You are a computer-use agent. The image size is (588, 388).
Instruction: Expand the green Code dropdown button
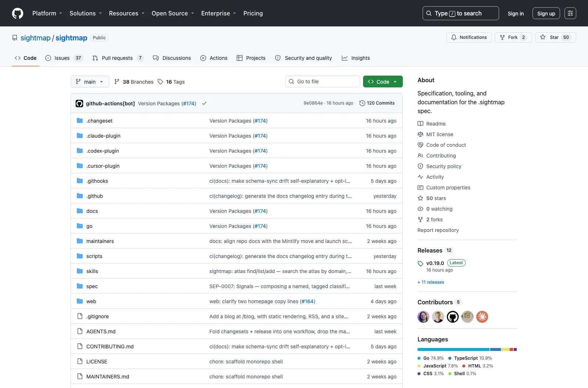383,81
